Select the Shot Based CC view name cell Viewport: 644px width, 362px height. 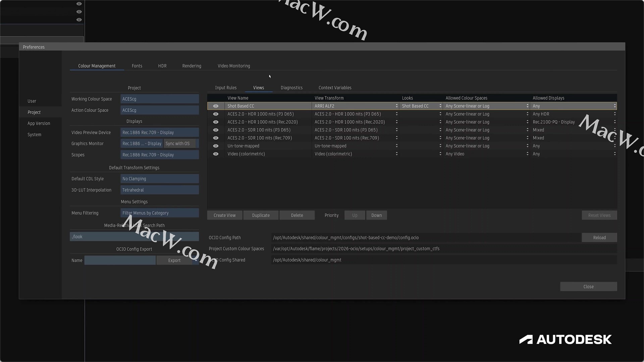click(268, 106)
